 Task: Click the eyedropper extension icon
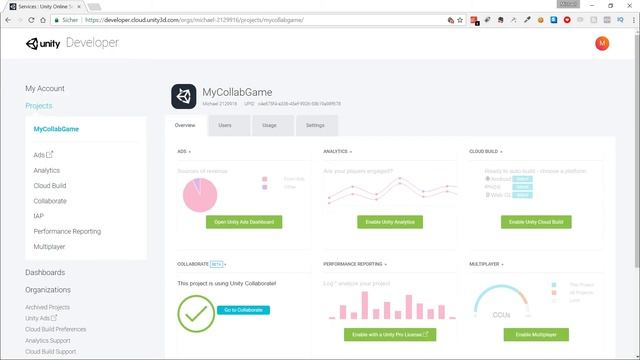point(527,20)
